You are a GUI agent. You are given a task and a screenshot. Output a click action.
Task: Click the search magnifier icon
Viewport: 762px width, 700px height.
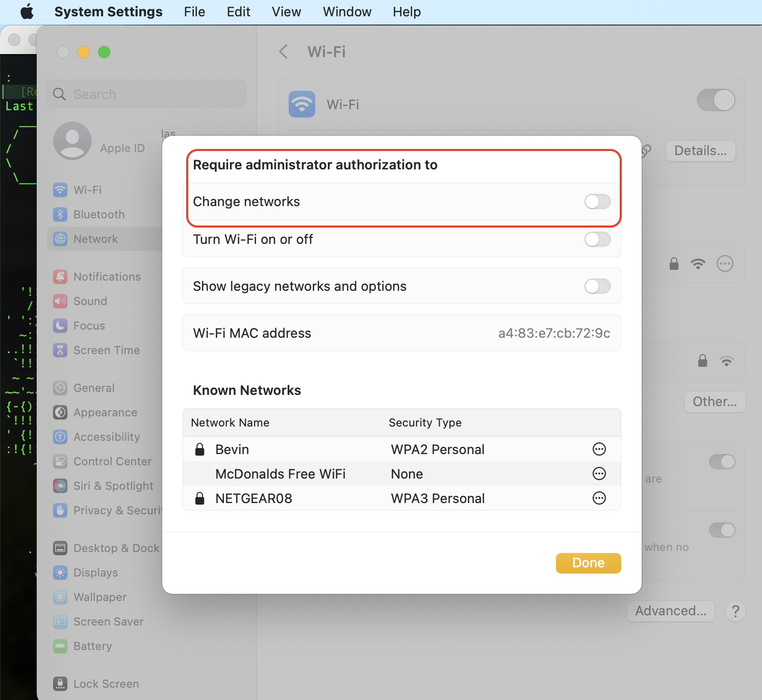(60, 94)
